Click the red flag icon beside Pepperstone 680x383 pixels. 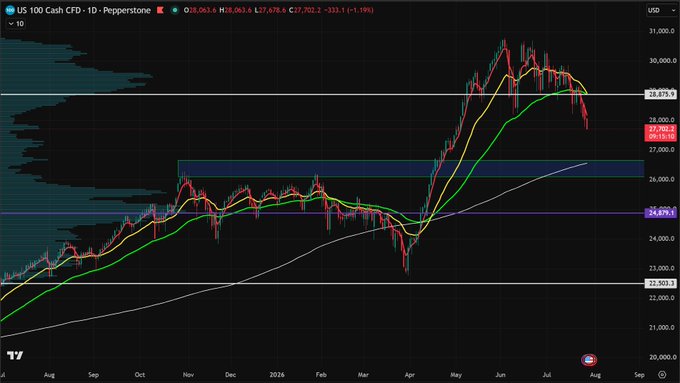click(160, 10)
